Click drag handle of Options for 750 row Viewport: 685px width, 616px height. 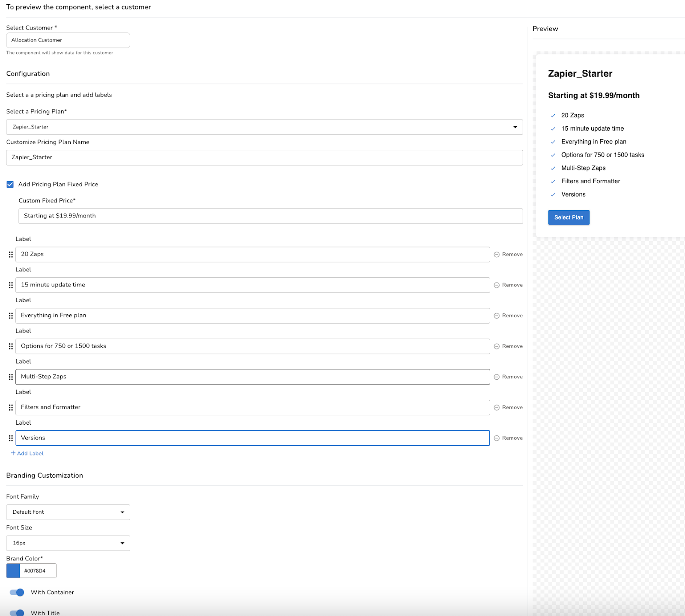coord(11,346)
